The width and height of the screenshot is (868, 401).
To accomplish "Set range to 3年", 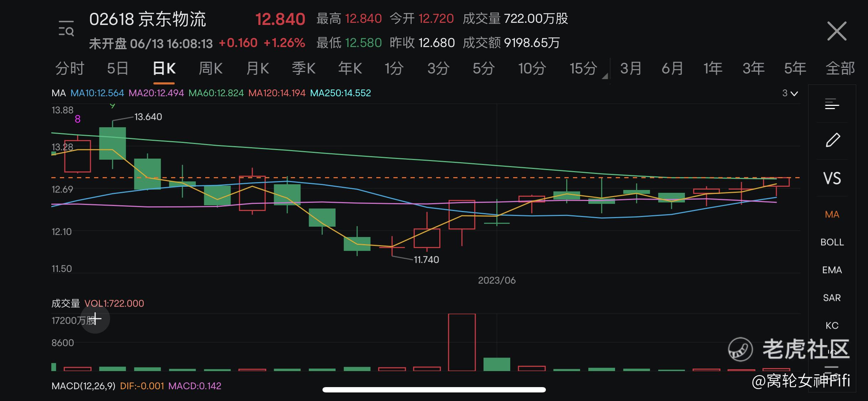I will [754, 68].
